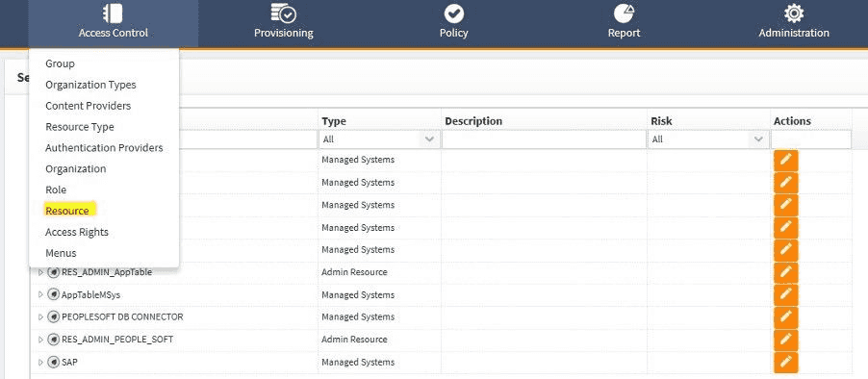This screenshot has height=379, width=868.
Task: Edit the AppTableMSys resource row
Action: pyautogui.click(x=785, y=294)
